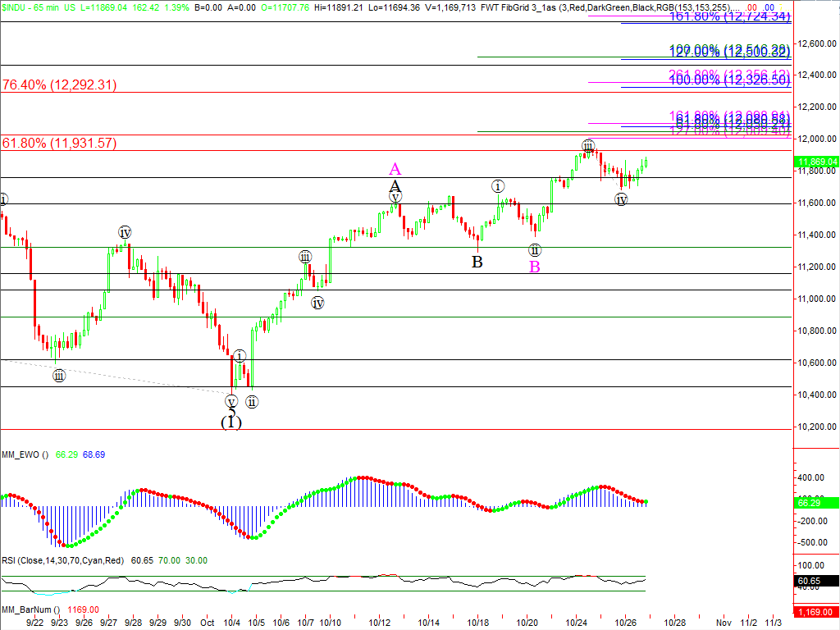Screen dimensions: 840x630
Task: Click the 10/12 date on time axis
Action: click(379, 623)
